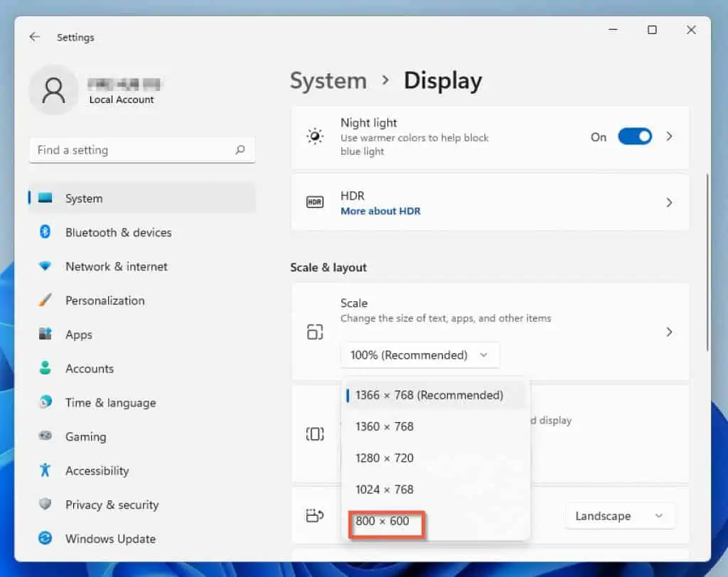Click System in the breadcrumb path
Viewport: 728px width, 577px height.
(328, 81)
